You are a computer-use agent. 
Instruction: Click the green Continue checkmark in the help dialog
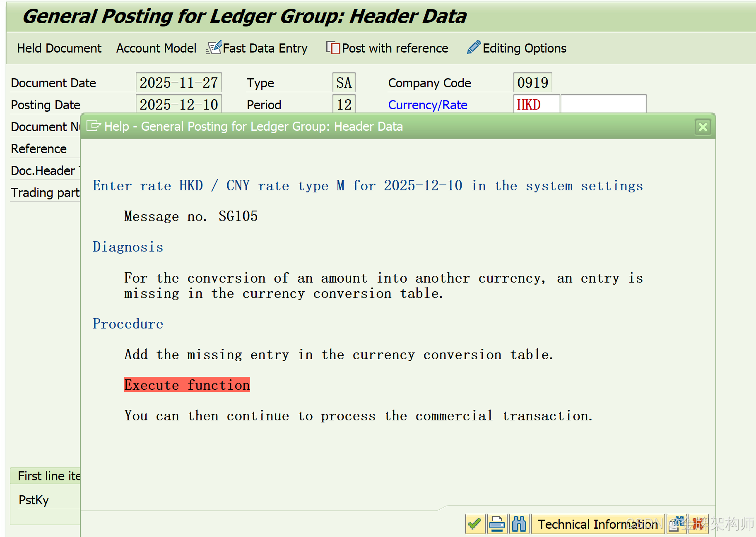475,524
